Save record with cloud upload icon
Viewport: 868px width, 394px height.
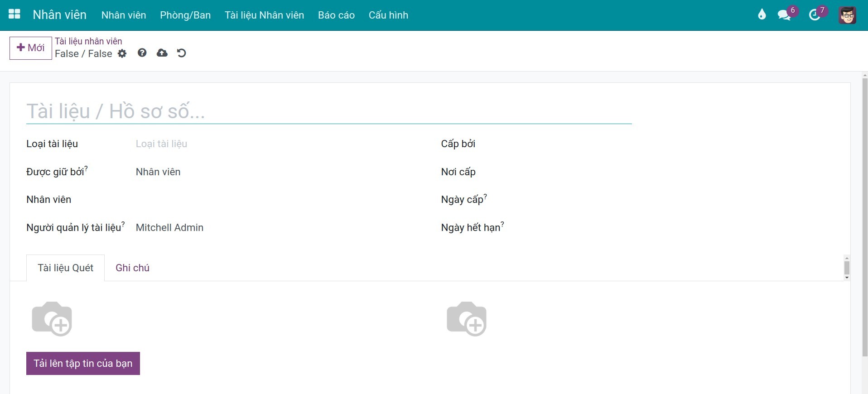[162, 53]
